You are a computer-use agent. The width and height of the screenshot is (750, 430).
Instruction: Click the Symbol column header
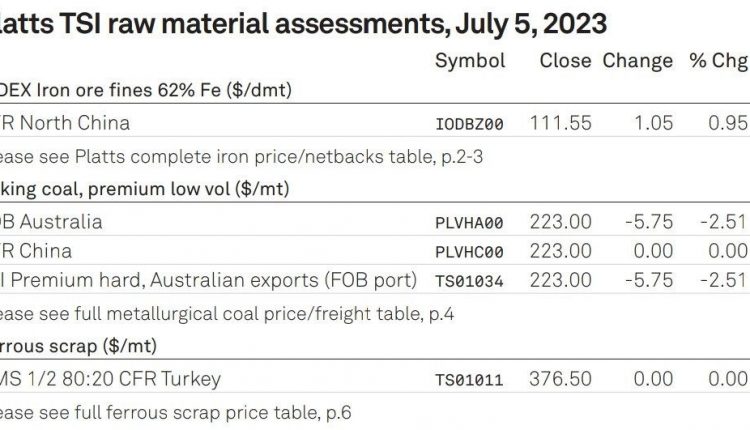tap(470, 61)
